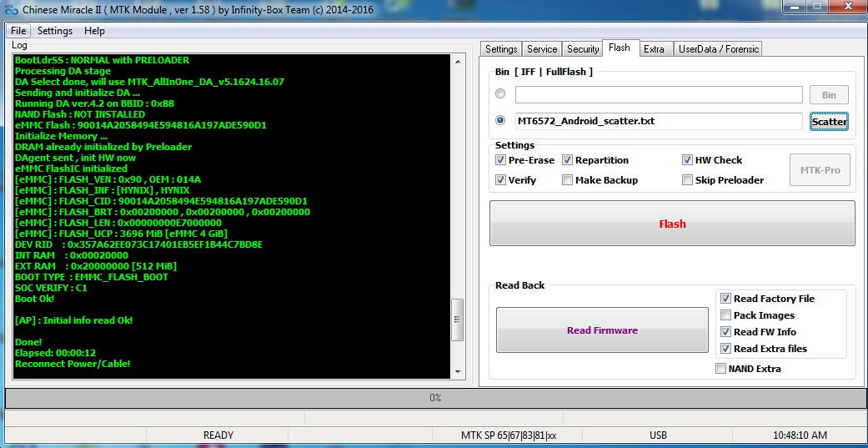The height and width of the screenshot is (448, 868).
Task: Check the NAND Extra checkbox
Action: (x=721, y=369)
